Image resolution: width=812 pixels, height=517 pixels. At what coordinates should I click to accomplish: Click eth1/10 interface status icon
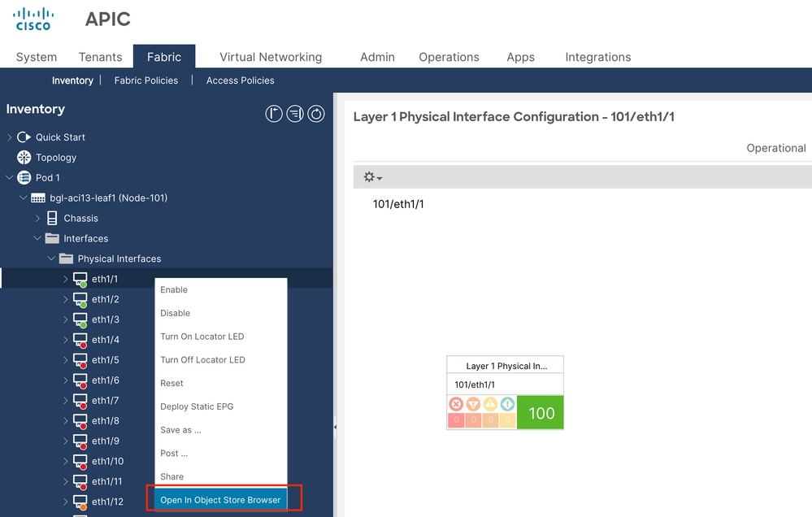click(80, 461)
